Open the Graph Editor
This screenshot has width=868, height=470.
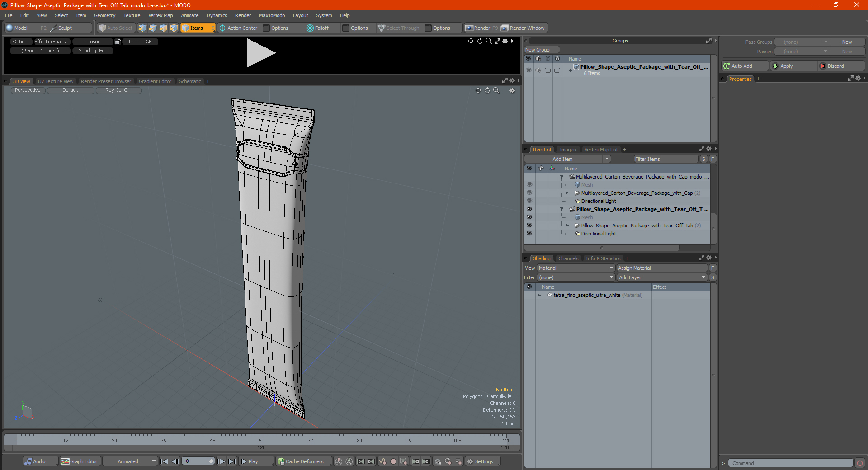coord(79,461)
